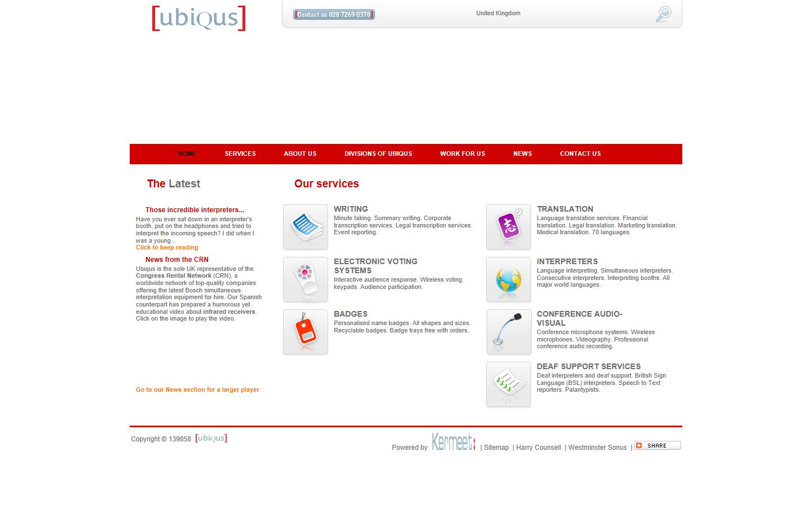Open the Badges service via its icon

(x=305, y=332)
